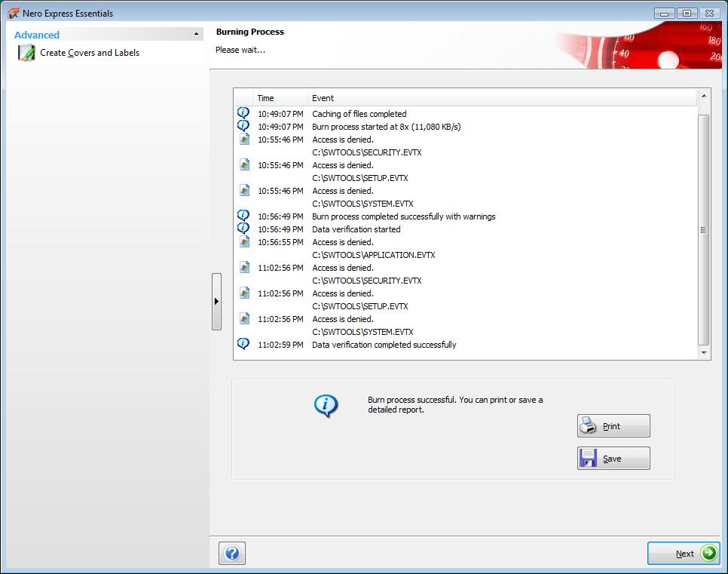
Task: Click the file icon for 10:55:46 PM SYSTEM.EVTX entry
Action: (x=244, y=190)
